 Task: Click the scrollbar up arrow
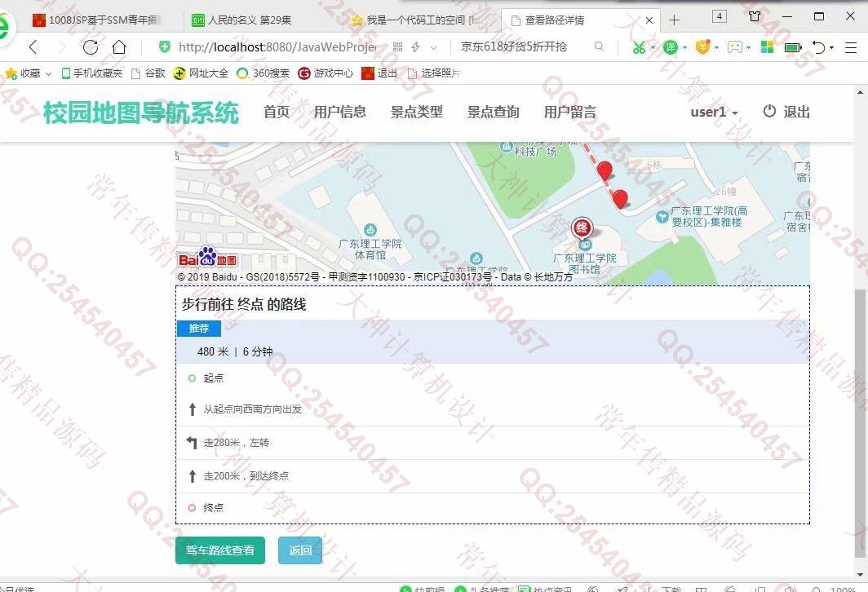tap(860, 92)
